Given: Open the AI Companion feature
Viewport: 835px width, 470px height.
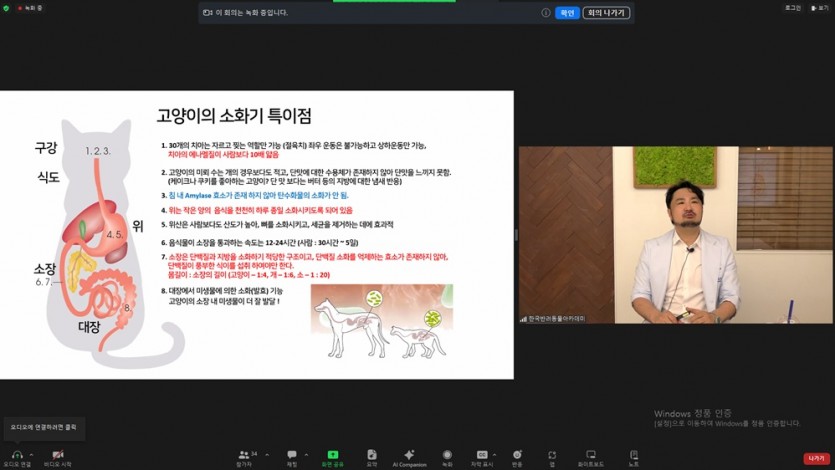Looking at the screenshot, I should (x=409, y=458).
